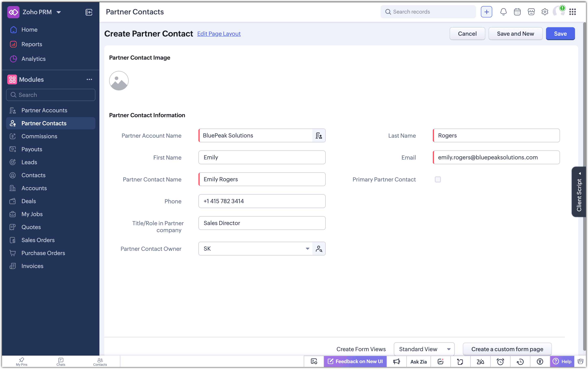Screen dimensions: 588x369
Task: Upload via Partner Contact Image placeholder
Action: (x=119, y=81)
